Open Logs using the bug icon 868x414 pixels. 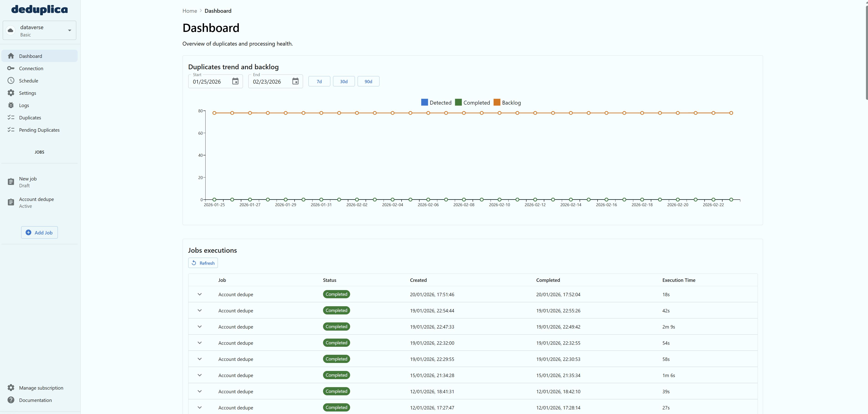tap(11, 105)
